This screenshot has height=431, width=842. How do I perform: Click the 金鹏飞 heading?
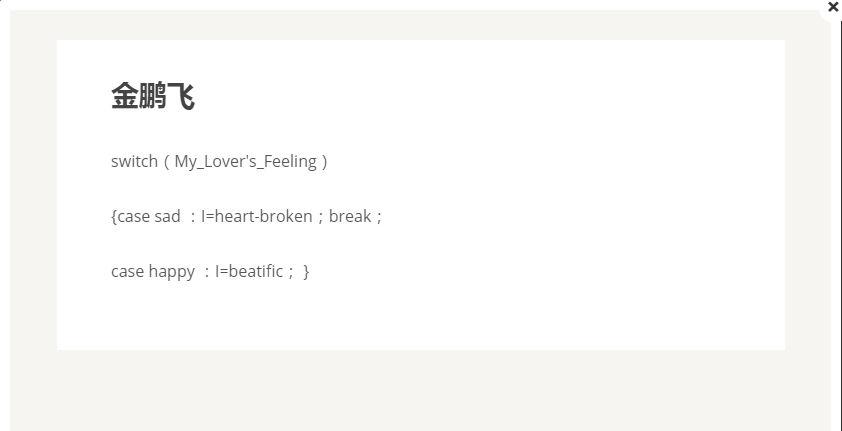[x=153, y=96]
